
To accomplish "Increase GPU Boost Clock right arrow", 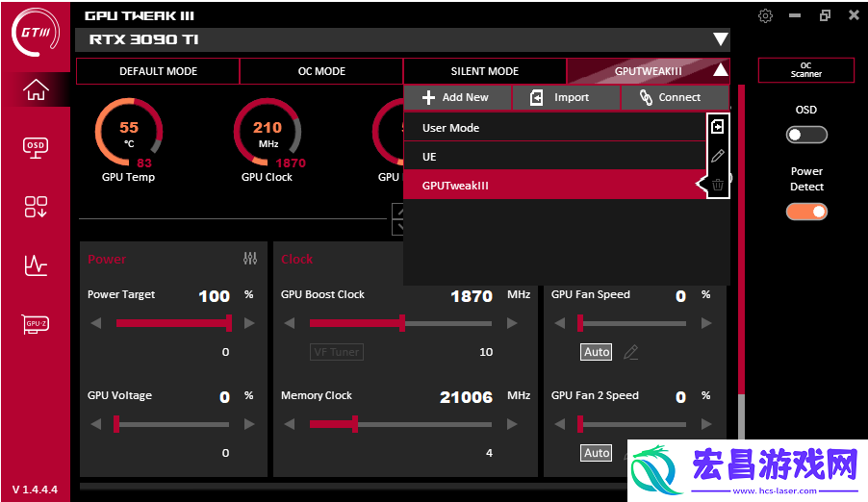I will click(512, 323).
